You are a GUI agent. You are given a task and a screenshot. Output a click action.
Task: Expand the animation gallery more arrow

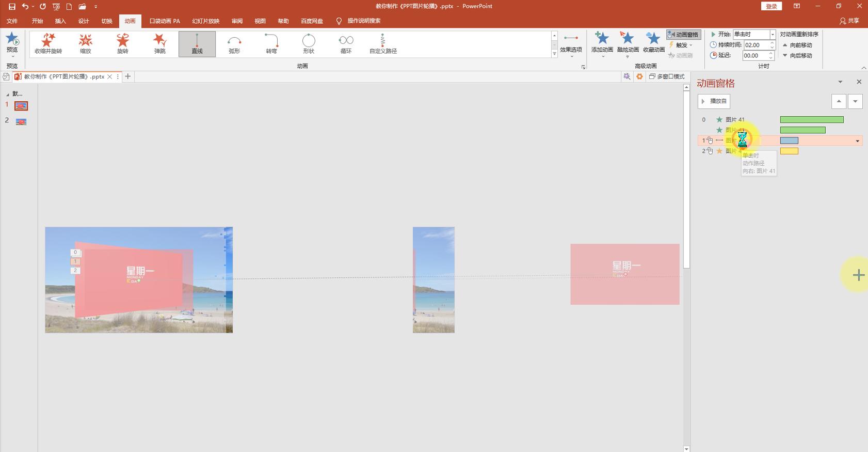pyautogui.click(x=554, y=54)
